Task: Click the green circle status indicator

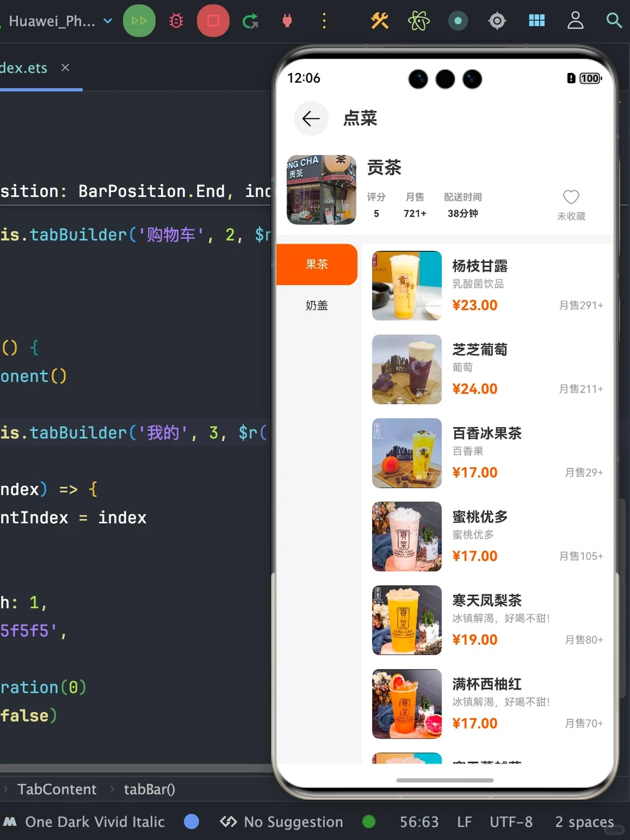Action: click(369, 821)
